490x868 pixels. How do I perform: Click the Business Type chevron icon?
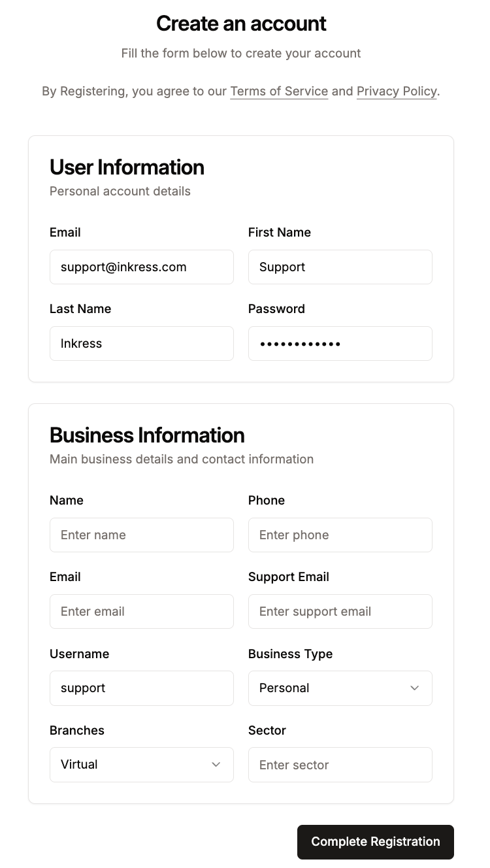414,688
